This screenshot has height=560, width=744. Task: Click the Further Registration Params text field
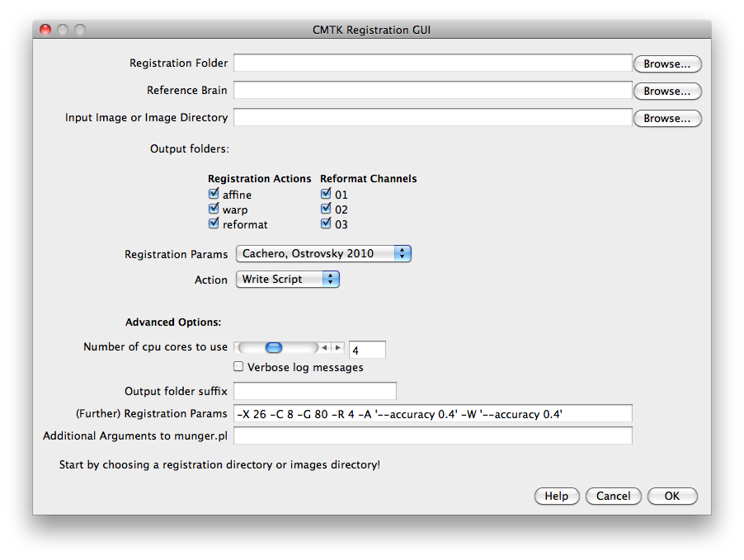tap(432, 413)
